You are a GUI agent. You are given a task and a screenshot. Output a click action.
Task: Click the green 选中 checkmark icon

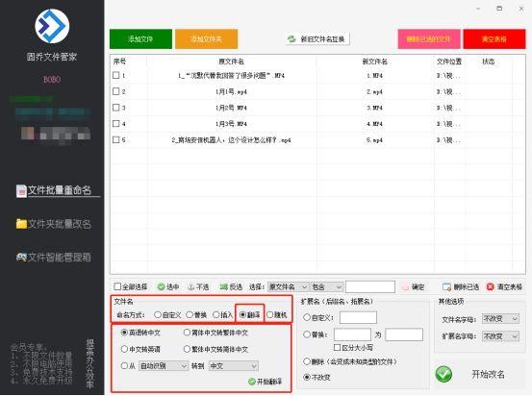point(162,286)
